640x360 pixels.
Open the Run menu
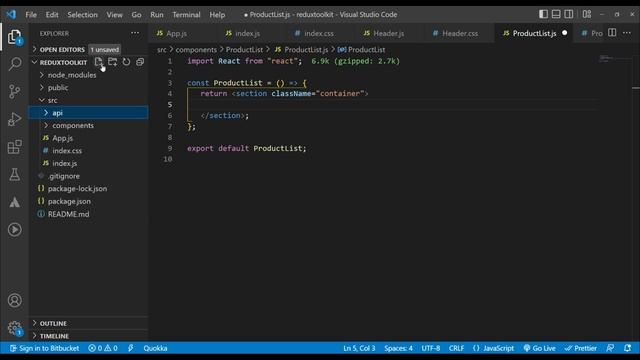157,15
